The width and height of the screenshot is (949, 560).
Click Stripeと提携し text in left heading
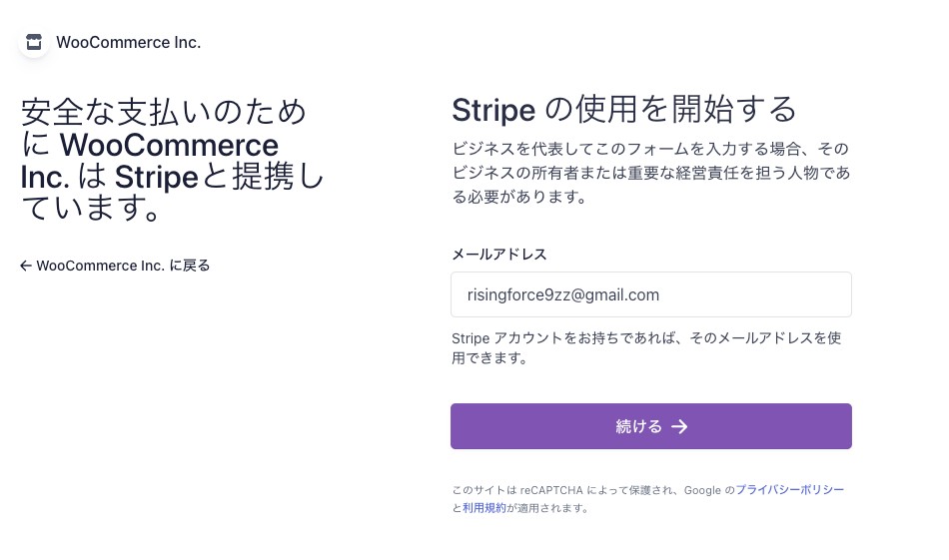(220, 177)
